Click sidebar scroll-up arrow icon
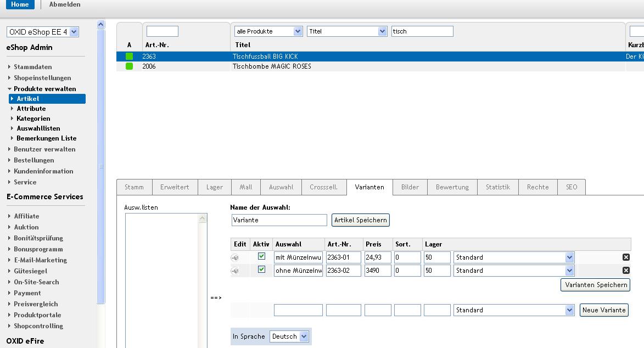This screenshot has height=348, width=644. coord(100,25)
